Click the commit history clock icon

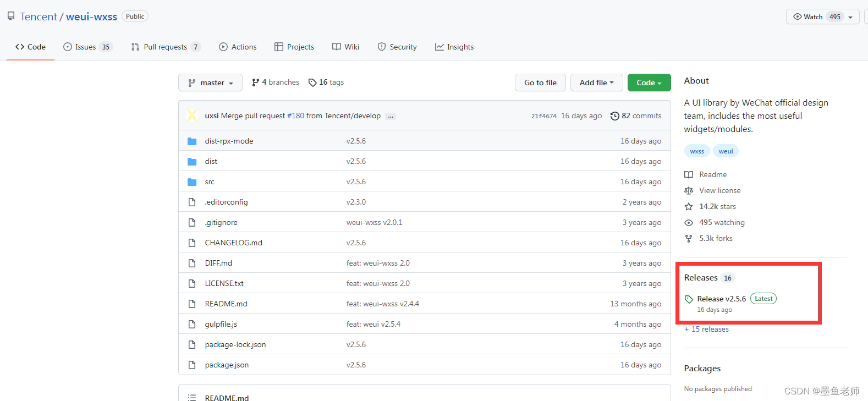(615, 116)
